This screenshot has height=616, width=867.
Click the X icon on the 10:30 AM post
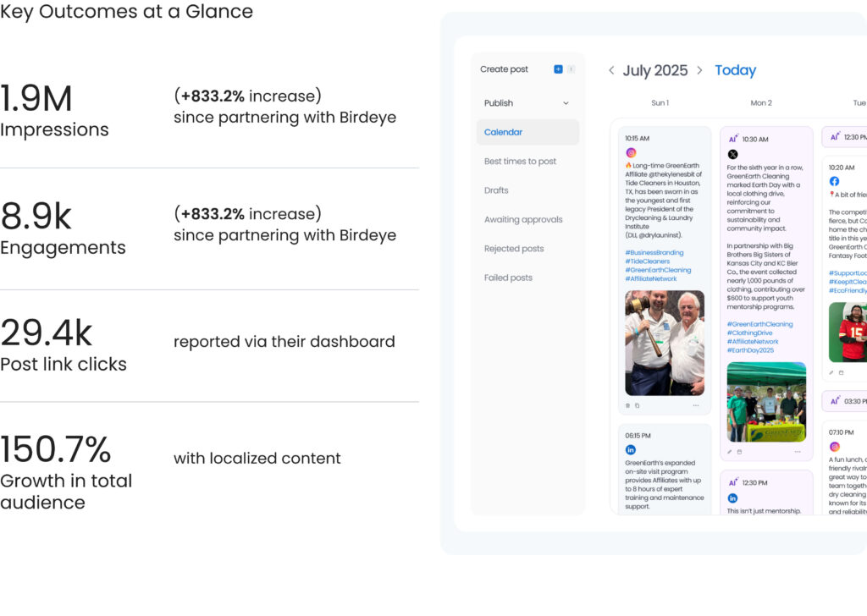pos(732,154)
